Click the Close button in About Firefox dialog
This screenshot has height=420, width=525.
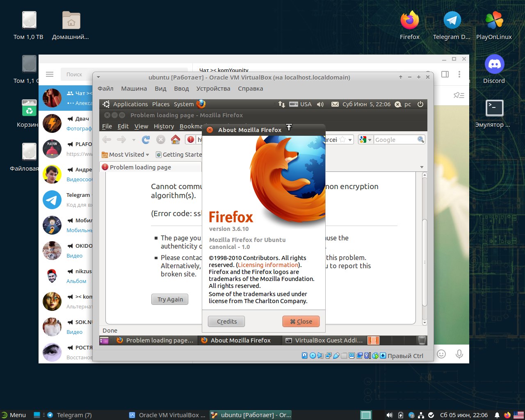[301, 322]
